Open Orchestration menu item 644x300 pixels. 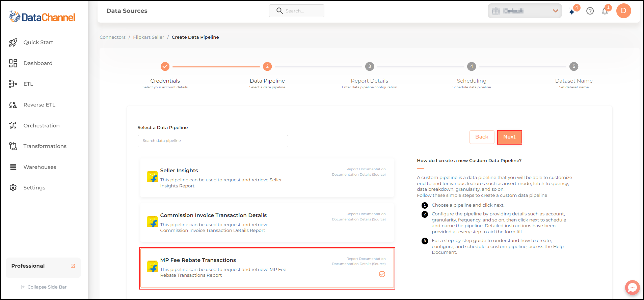42,126
